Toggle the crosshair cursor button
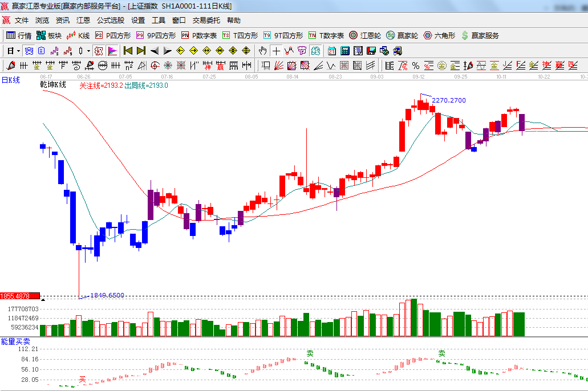Image resolution: width=588 pixels, height=391 pixels. click(x=276, y=51)
